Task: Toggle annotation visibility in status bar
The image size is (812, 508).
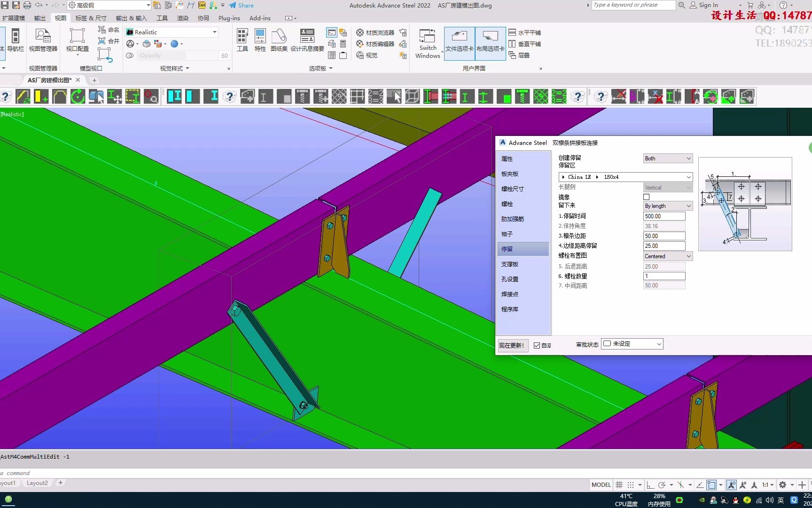Action: tap(732, 484)
